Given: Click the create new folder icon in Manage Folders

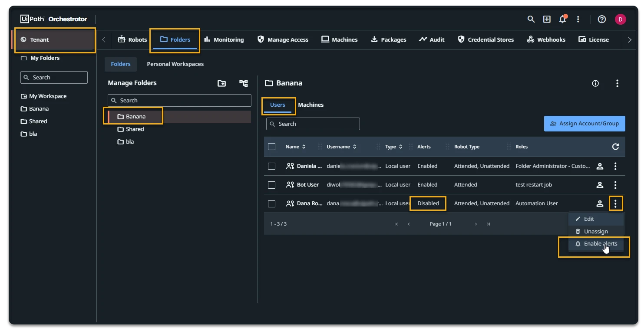Looking at the screenshot, I should click(x=221, y=83).
